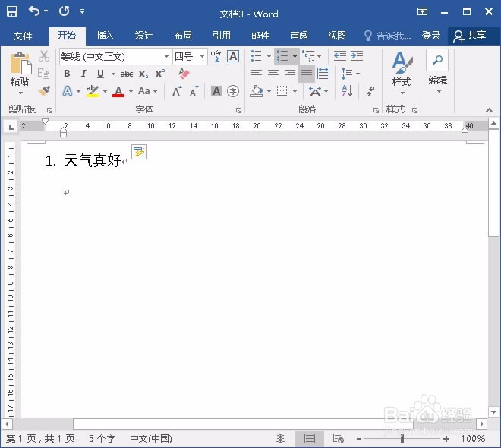Image resolution: width=501 pixels, height=448 pixels.
Task: Repeat the last action with the redo icon
Action: pyautogui.click(x=64, y=11)
